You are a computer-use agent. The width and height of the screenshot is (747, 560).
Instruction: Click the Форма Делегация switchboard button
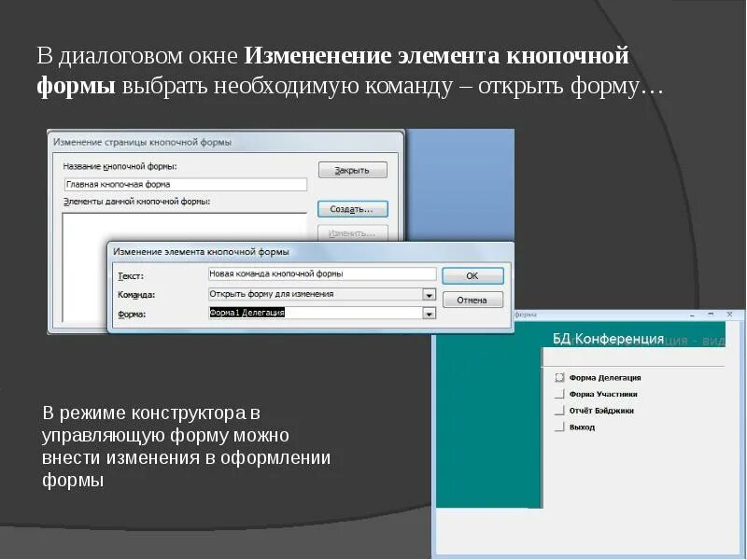click(x=559, y=378)
